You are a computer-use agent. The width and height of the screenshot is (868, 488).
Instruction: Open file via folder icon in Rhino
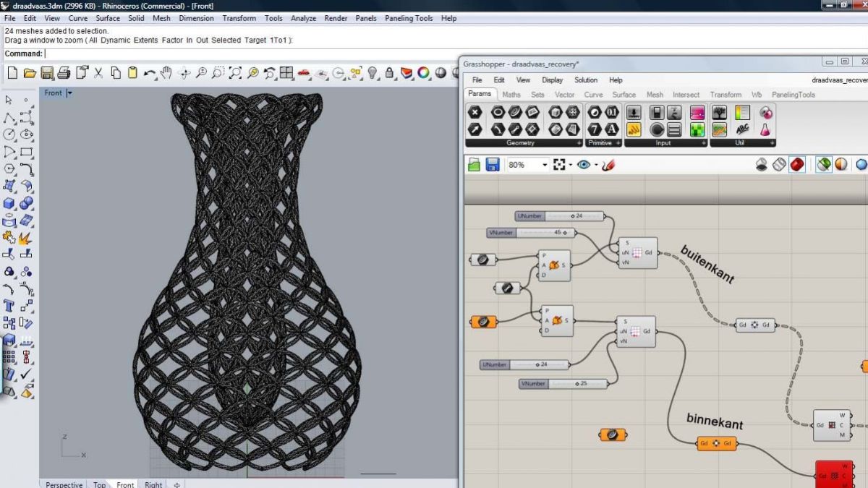(30, 73)
